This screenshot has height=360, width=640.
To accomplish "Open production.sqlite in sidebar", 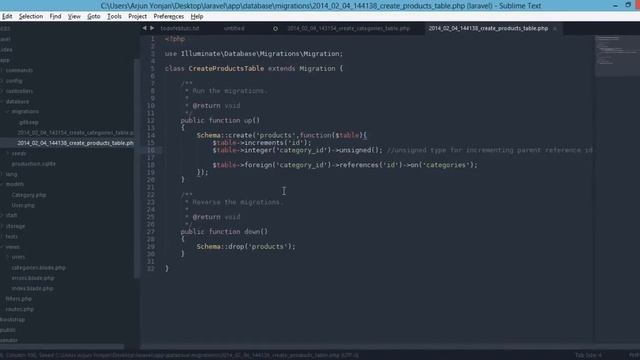I will click(x=33, y=164).
